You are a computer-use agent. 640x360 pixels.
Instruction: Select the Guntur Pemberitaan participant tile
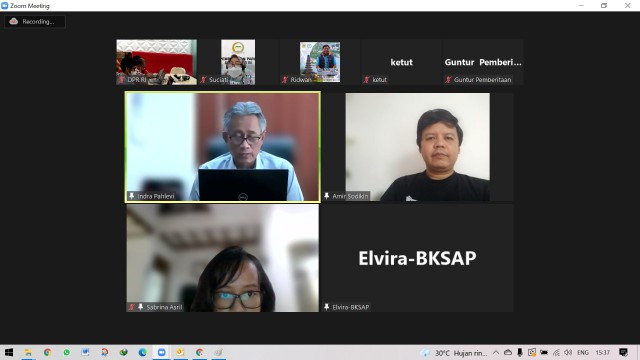coord(483,62)
